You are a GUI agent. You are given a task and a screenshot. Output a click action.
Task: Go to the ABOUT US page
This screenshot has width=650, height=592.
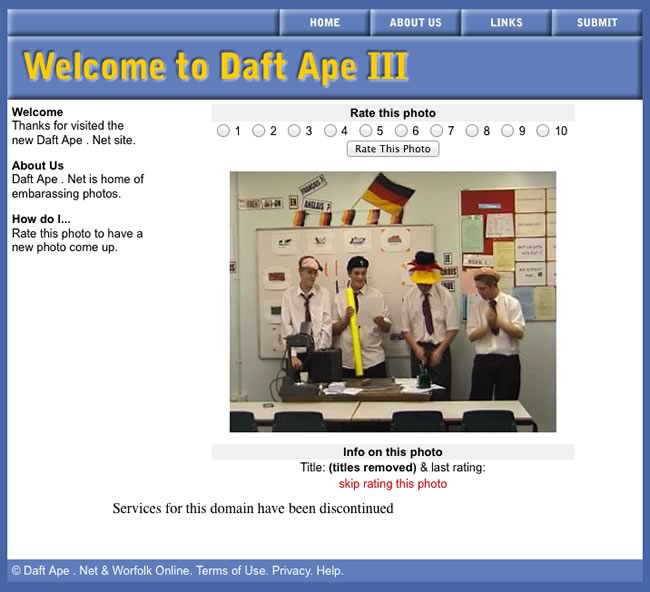pos(415,22)
